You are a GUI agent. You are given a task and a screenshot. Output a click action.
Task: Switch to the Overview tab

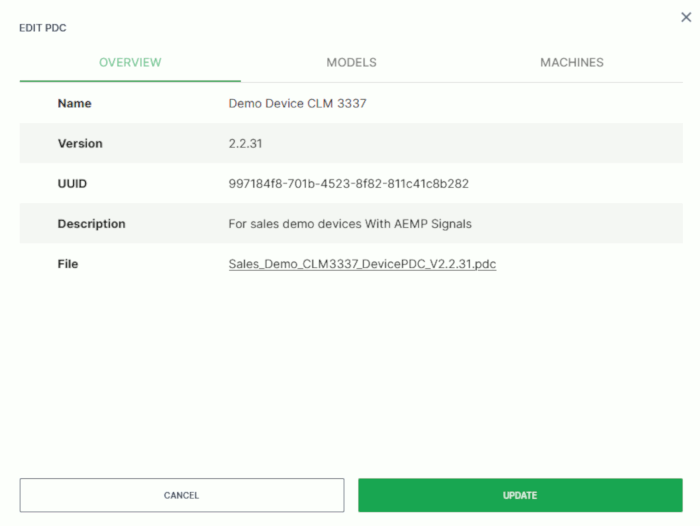(130, 62)
